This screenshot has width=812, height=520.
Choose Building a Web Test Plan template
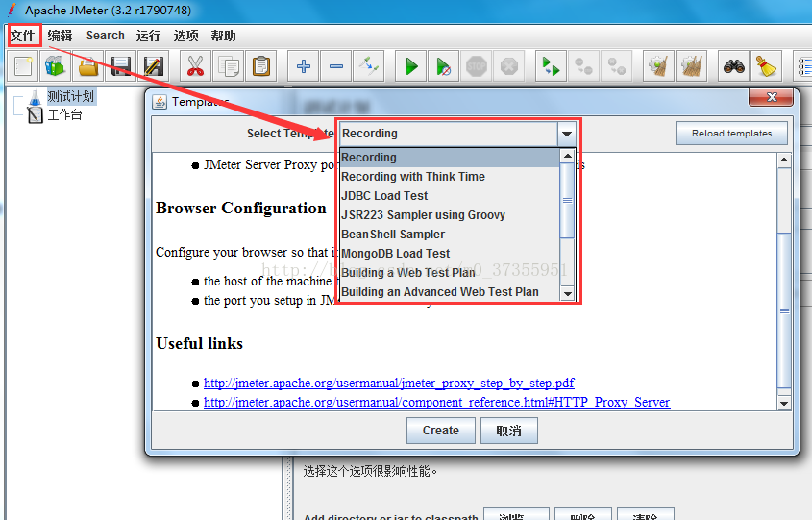pyautogui.click(x=450, y=272)
